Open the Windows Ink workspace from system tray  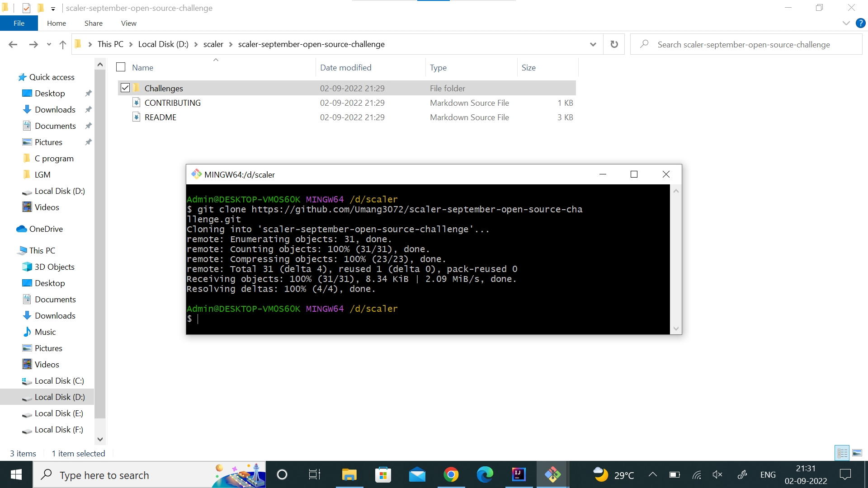click(x=742, y=475)
